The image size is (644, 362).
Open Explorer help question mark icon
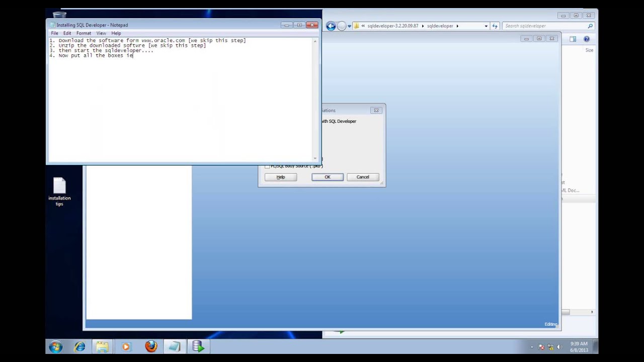tap(587, 39)
